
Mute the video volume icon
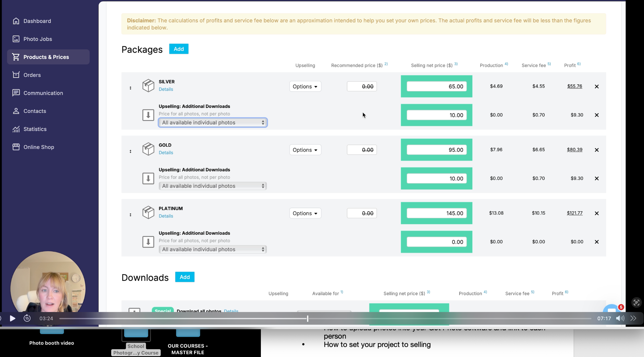[x=620, y=318]
